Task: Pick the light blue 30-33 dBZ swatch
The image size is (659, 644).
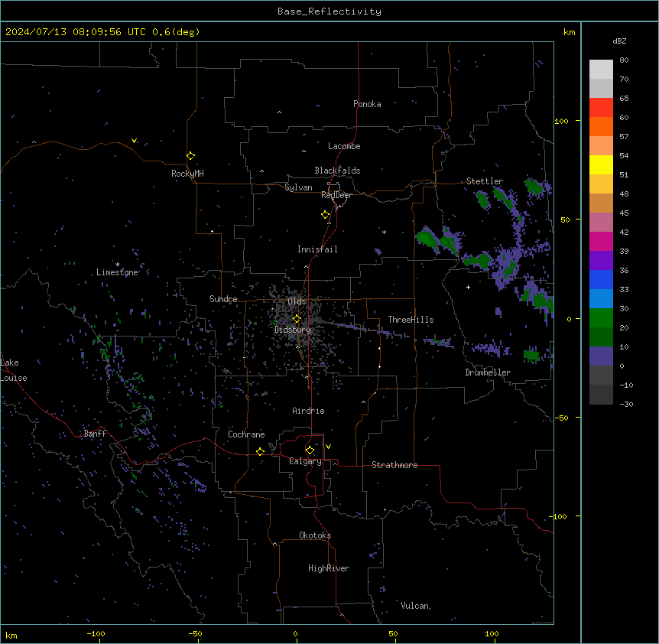Action: 601,299
